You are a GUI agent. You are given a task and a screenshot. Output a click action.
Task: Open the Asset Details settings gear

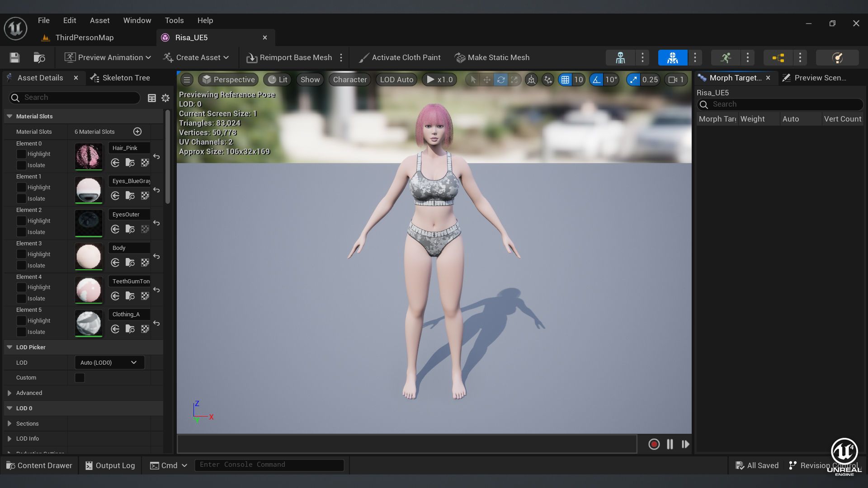[165, 98]
